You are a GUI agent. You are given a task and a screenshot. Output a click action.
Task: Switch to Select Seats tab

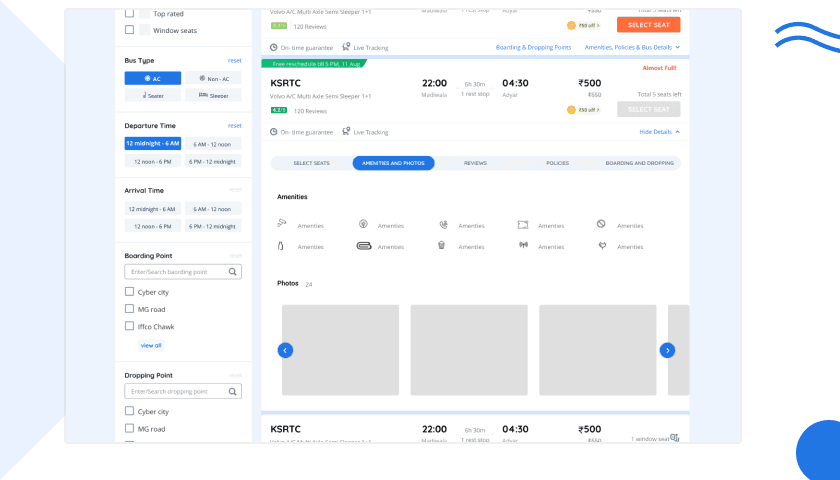coord(311,163)
